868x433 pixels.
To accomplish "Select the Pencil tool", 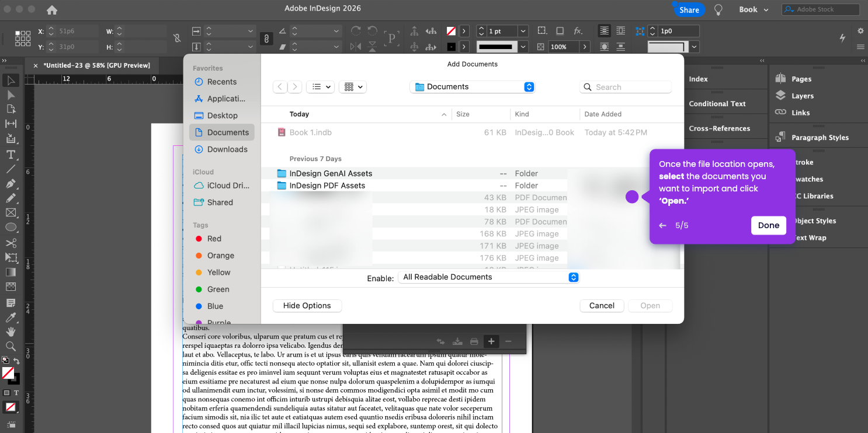I will point(11,198).
